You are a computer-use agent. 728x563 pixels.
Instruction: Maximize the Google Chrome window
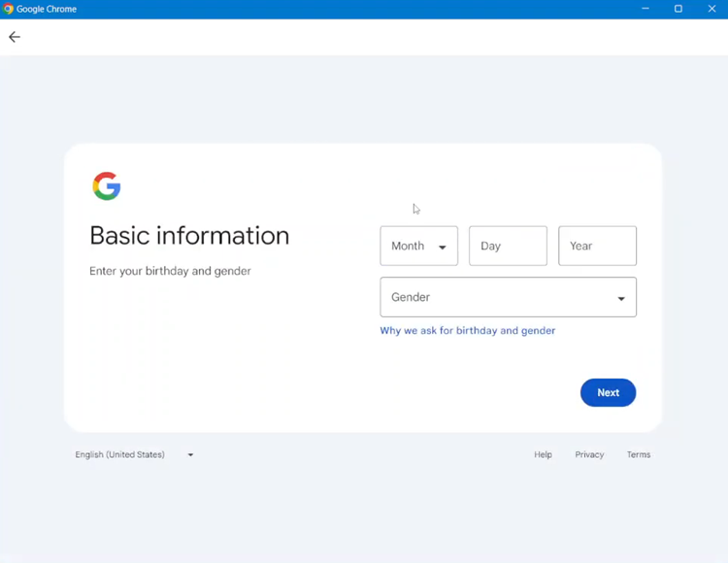coord(678,9)
